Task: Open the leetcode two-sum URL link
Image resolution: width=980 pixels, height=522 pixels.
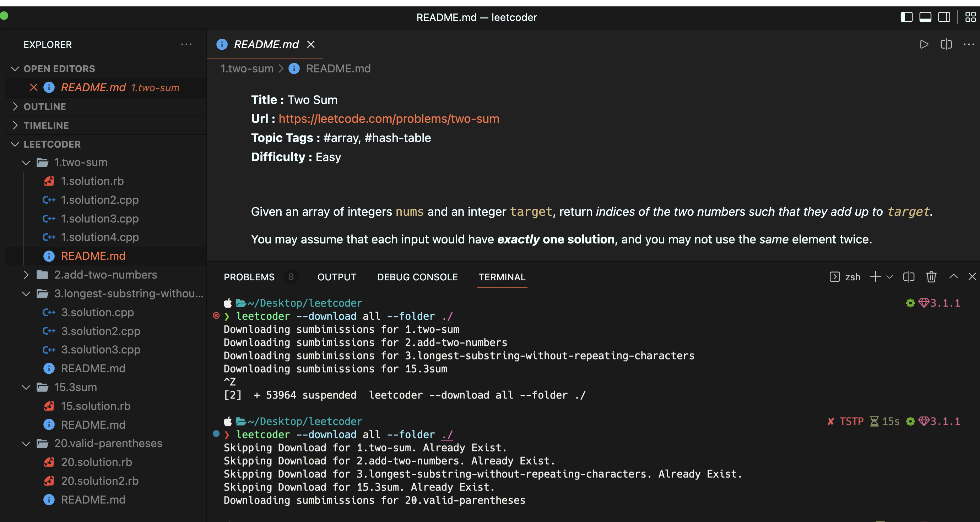Action: pos(389,119)
